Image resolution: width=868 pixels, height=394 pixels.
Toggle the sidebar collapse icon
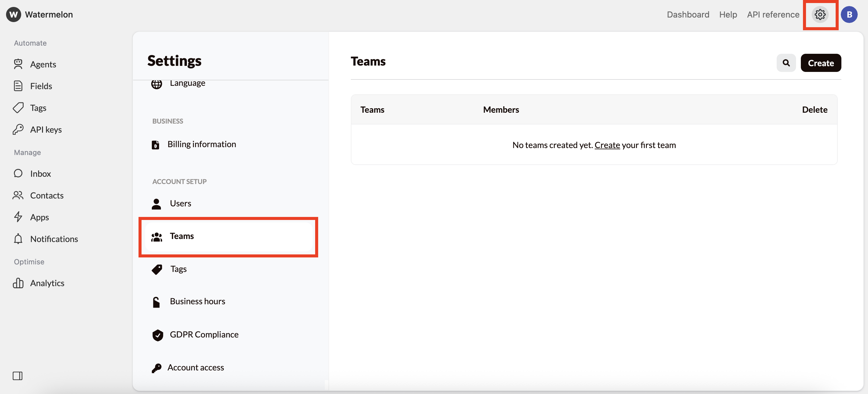pyautogui.click(x=18, y=376)
